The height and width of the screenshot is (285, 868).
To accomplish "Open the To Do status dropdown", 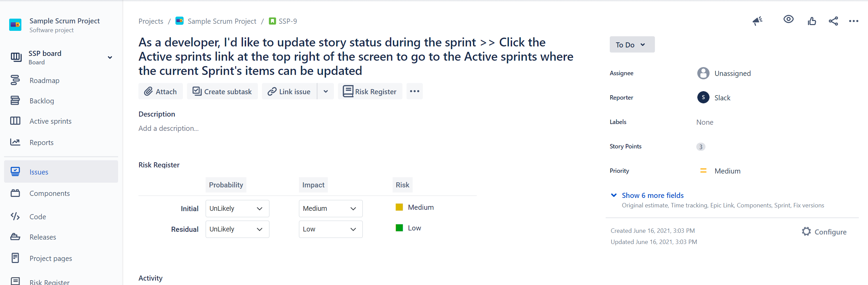I will (x=632, y=45).
